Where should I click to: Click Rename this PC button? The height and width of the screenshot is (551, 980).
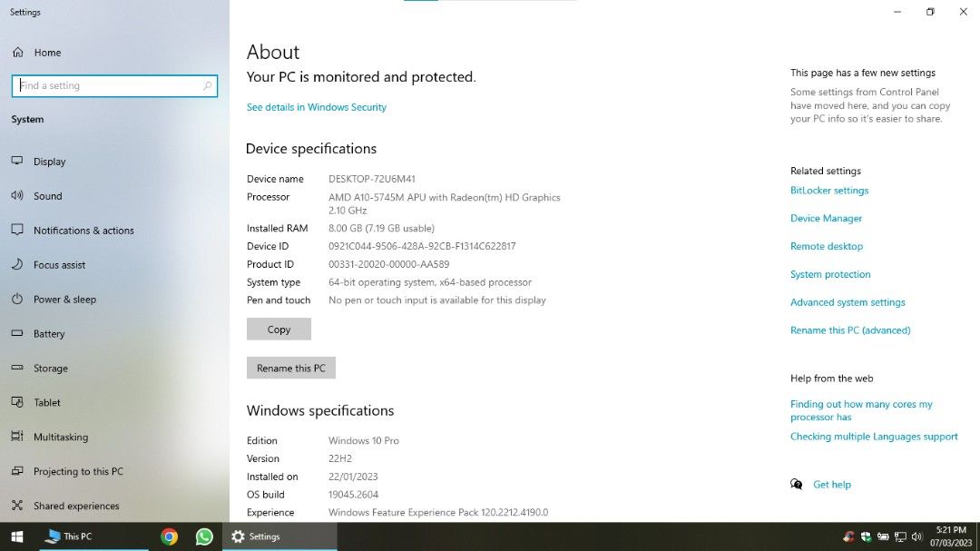coord(291,368)
